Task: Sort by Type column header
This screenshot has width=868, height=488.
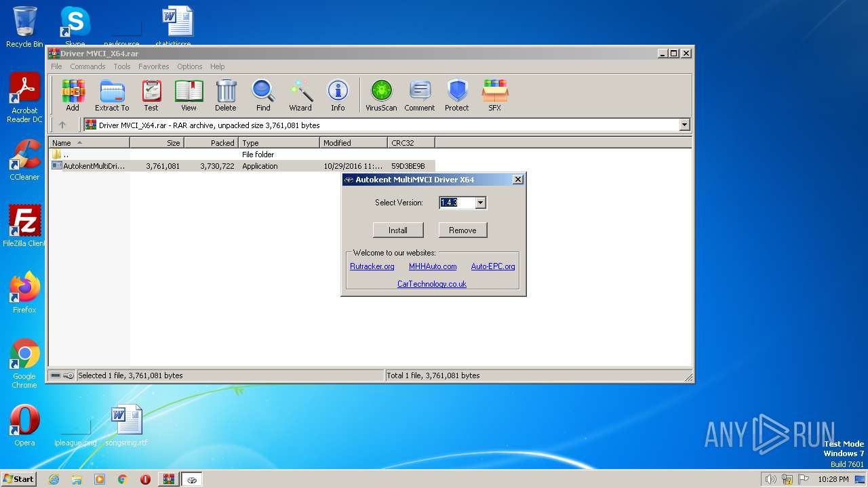Action: pos(279,142)
